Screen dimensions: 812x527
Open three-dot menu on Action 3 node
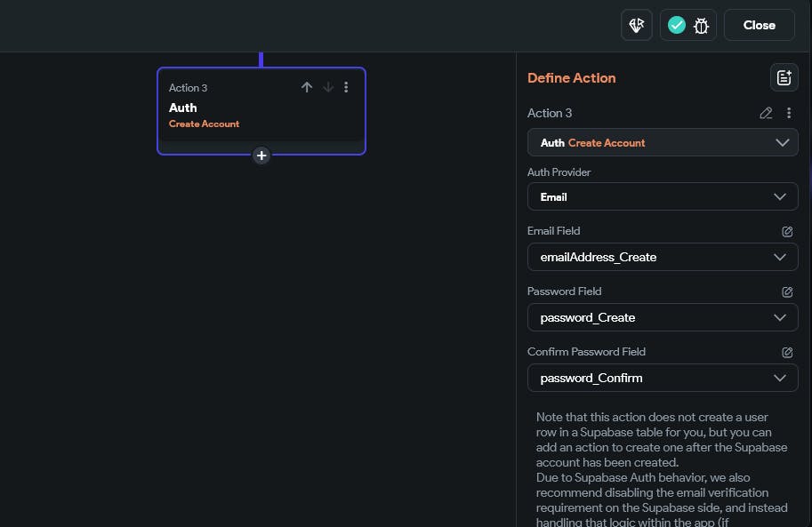pyautogui.click(x=347, y=87)
